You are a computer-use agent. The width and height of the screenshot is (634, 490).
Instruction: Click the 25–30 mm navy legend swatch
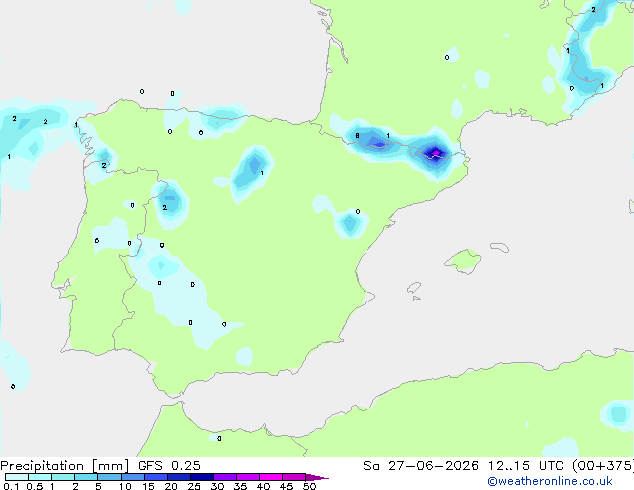tap(201, 477)
